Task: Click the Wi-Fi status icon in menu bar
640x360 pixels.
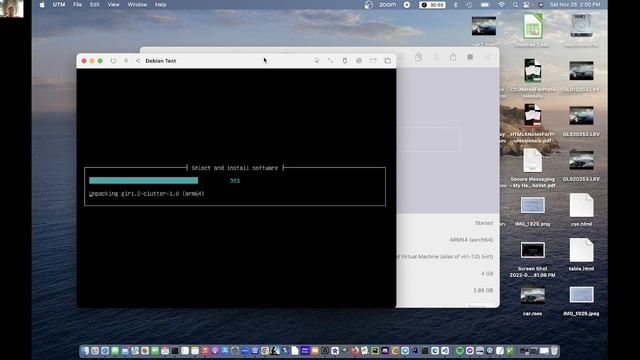Action: pos(501,5)
